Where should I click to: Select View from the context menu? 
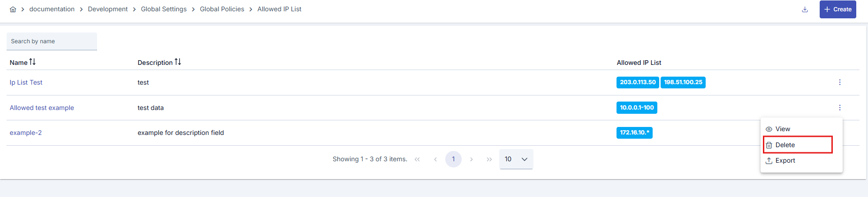point(782,129)
